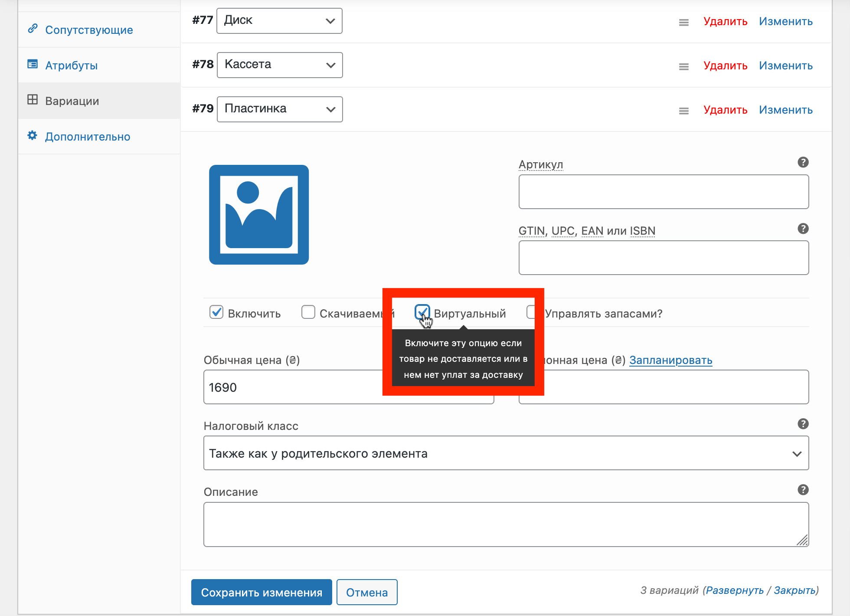Click the gear icon beside Дополнительно
The image size is (850, 616).
(x=33, y=135)
